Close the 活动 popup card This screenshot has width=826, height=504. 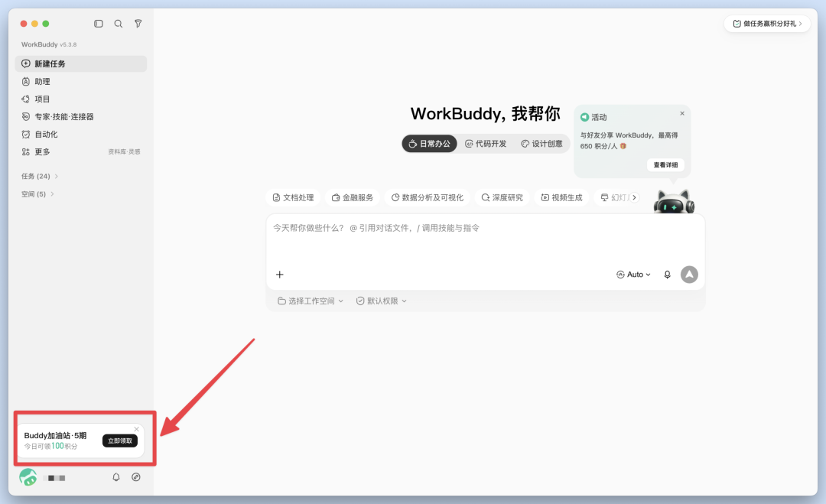(682, 113)
